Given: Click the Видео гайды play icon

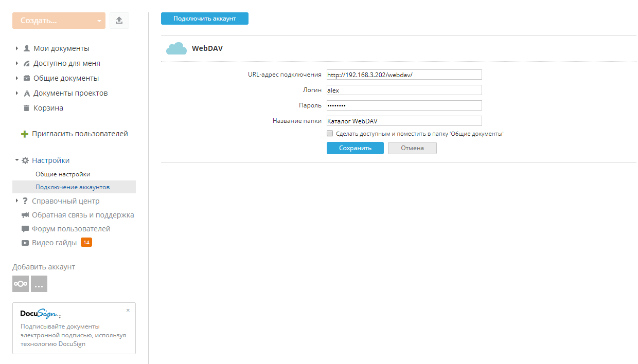Looking at the screenshot, I should (25, 243).
